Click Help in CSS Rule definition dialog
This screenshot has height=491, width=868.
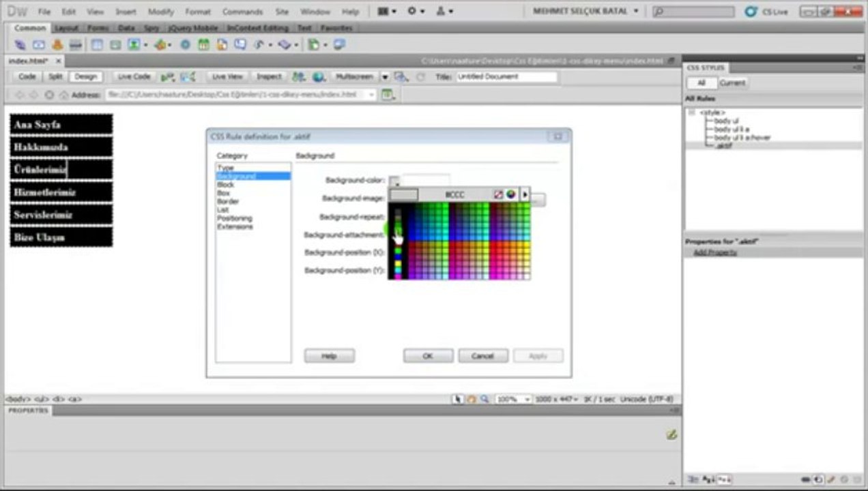[329, 356]
